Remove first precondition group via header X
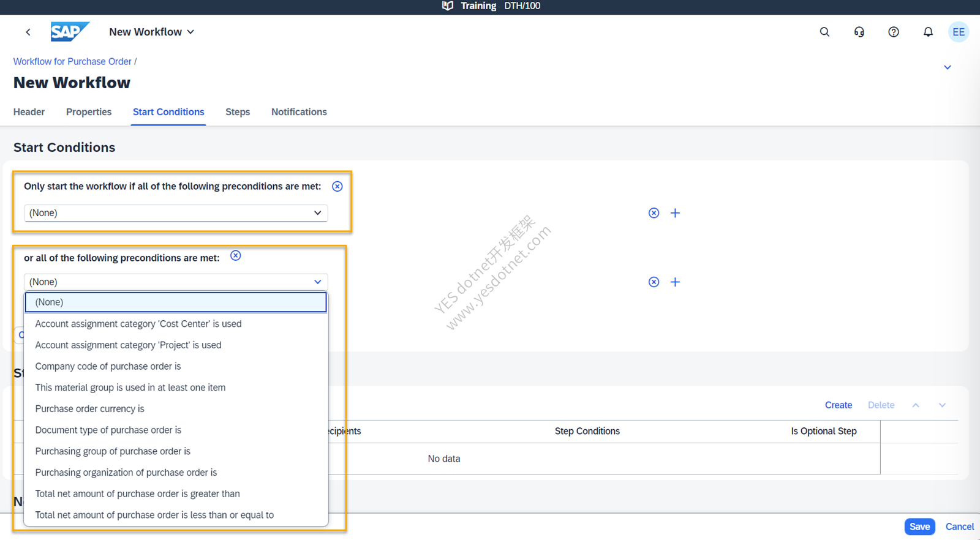 point(337,186)
